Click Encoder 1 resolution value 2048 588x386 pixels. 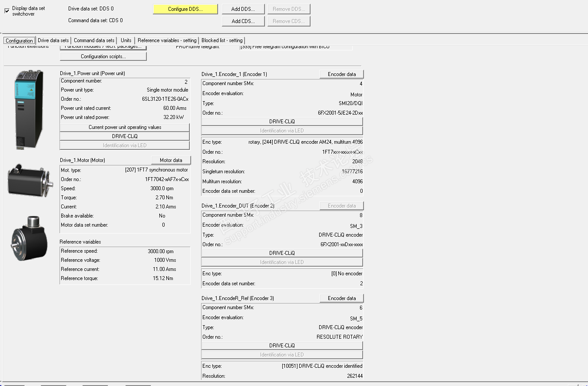(x=357, y=162)
